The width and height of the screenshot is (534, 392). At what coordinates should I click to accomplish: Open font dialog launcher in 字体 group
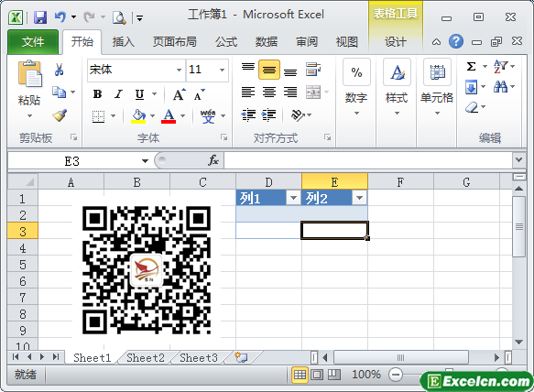[223, 137]
